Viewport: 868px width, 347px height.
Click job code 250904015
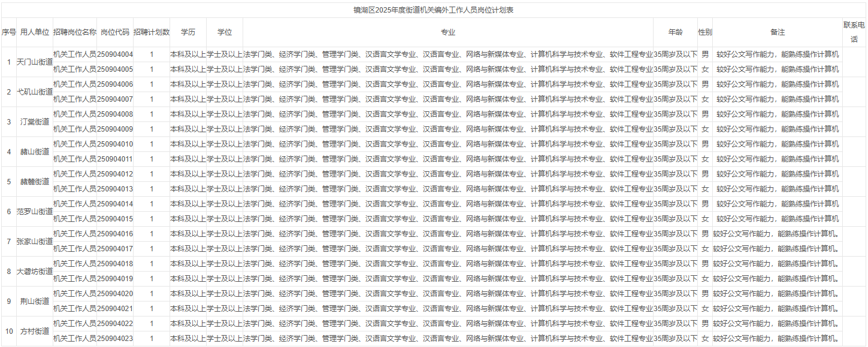tap(115, 218)
